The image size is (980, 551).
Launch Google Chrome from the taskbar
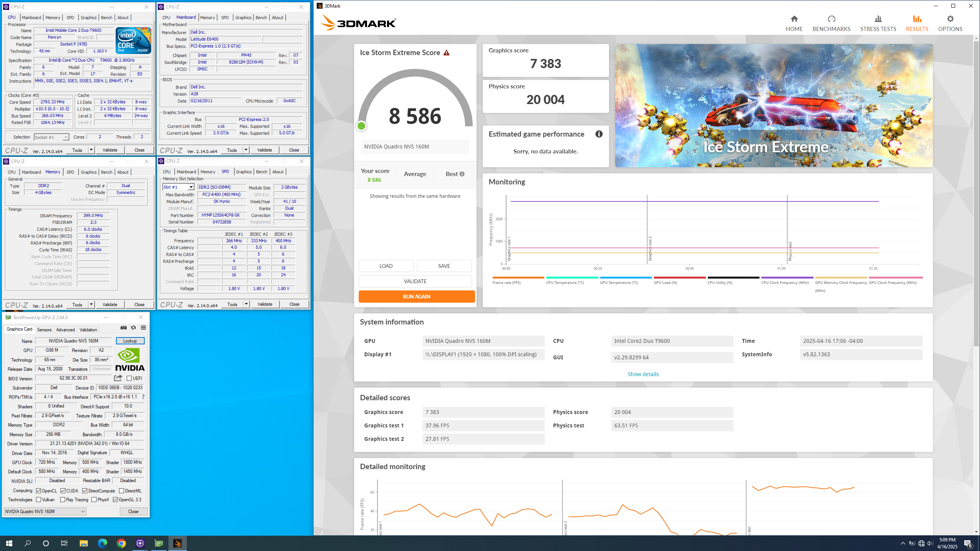tap(121, 543)
